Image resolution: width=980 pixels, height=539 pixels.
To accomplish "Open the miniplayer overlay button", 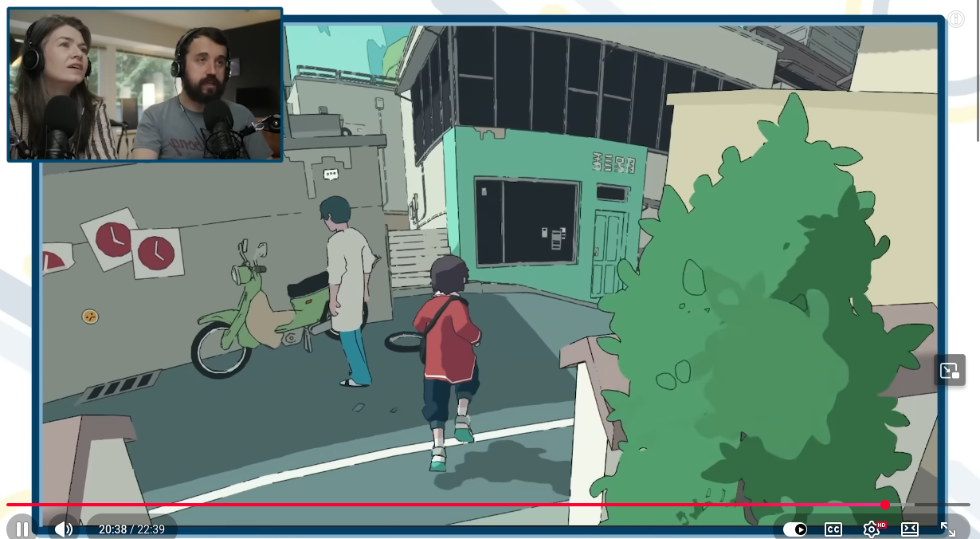I will click(x=950, y=370).
